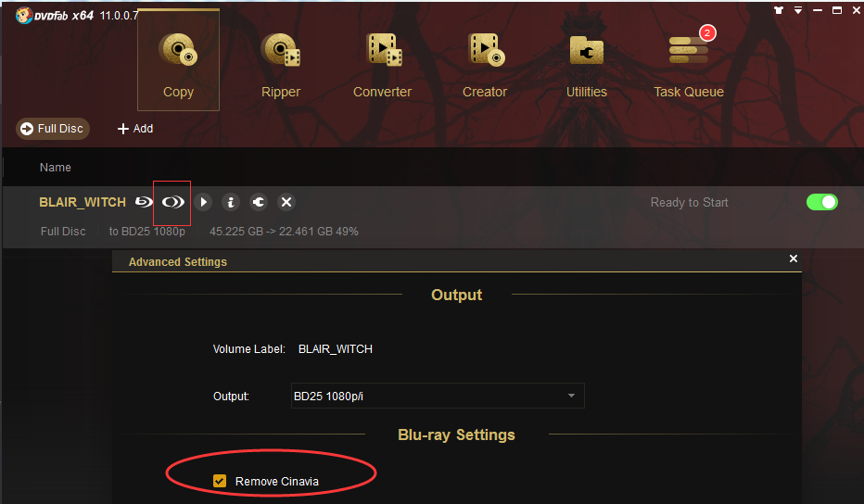Open Advanced Settings icon for BLAIR_WITCH

[x=172, y=202]
